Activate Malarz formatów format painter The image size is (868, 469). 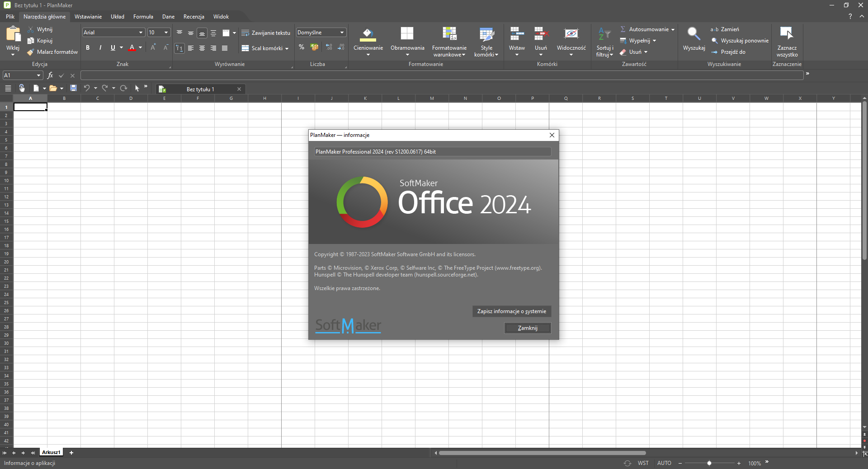(52, 52)
